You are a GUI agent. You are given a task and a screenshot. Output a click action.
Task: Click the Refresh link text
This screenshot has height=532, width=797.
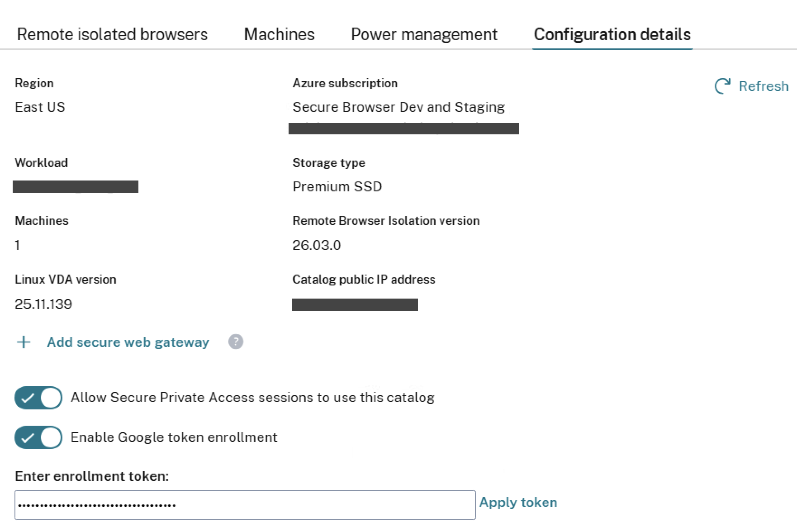tap(764, 86)
